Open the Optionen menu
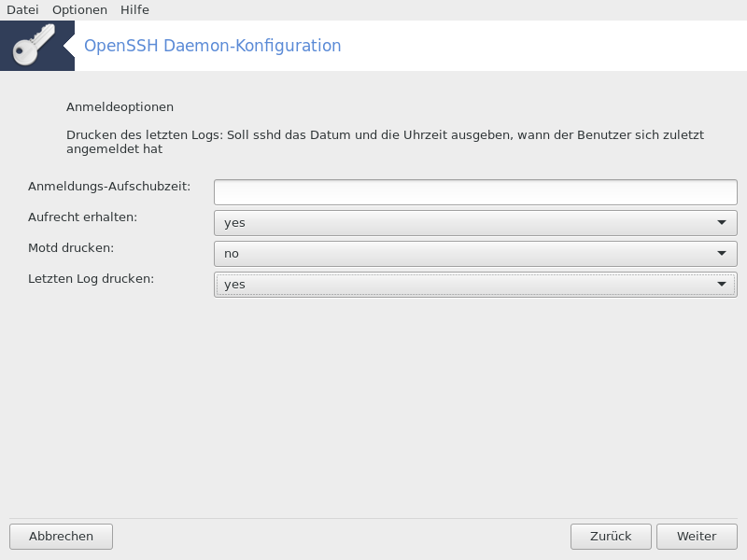The height and width of the screenshot is (560, 747). tap(79, 10)
